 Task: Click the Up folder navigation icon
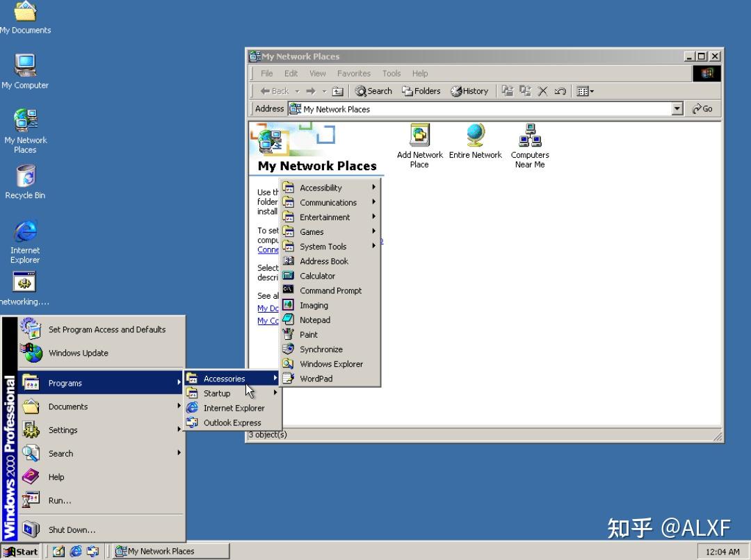[337, 90]
